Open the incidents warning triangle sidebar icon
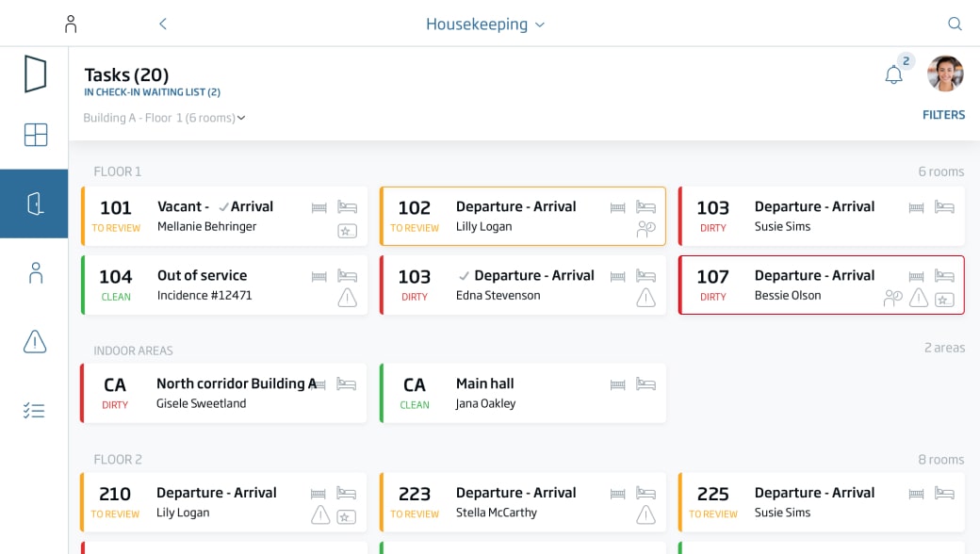Image resolution: width=980 pixels, height=554 pixels. point(35,342)
